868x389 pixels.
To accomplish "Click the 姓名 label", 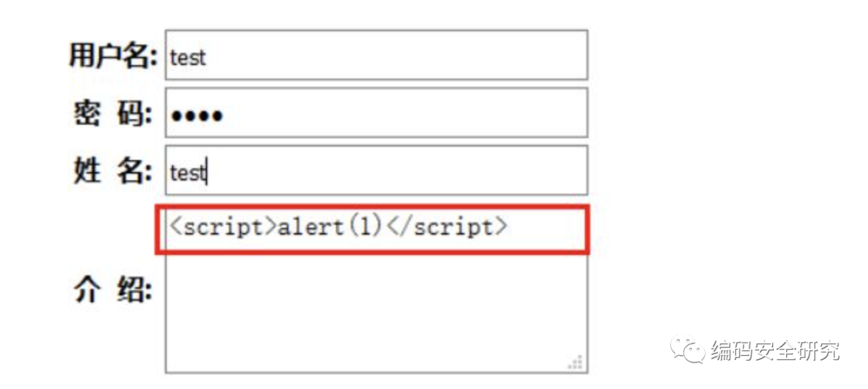I will [113, 172].
